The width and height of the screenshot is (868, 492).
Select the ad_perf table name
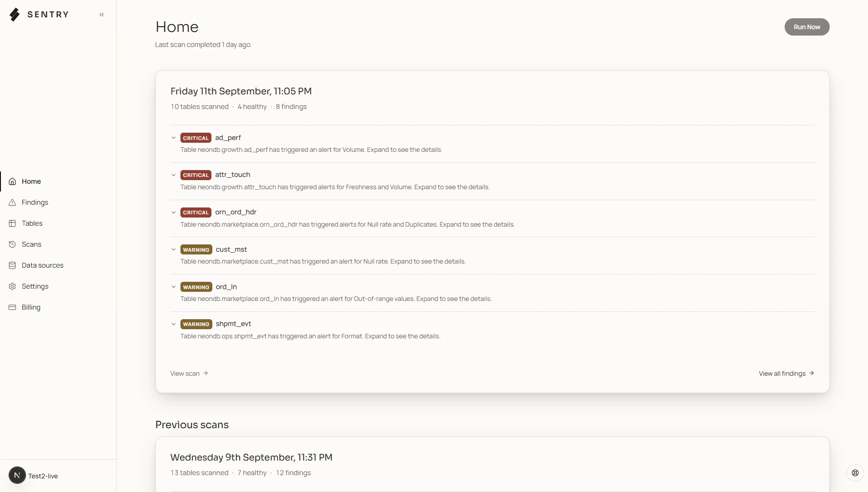coord(228,138)
